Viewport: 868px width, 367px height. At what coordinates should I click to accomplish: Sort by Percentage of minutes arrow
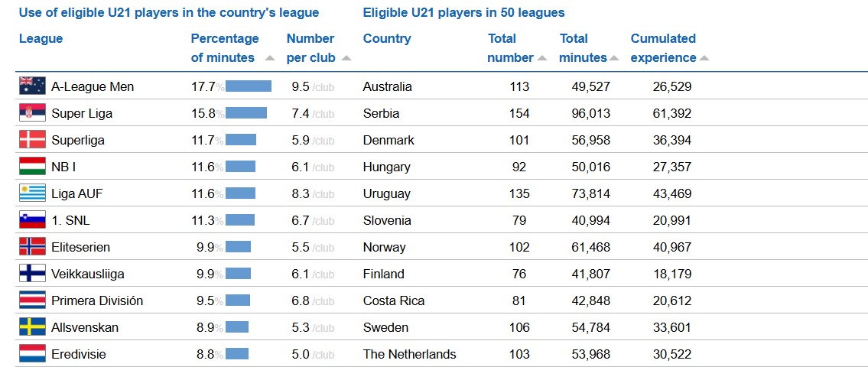(269, 58)
